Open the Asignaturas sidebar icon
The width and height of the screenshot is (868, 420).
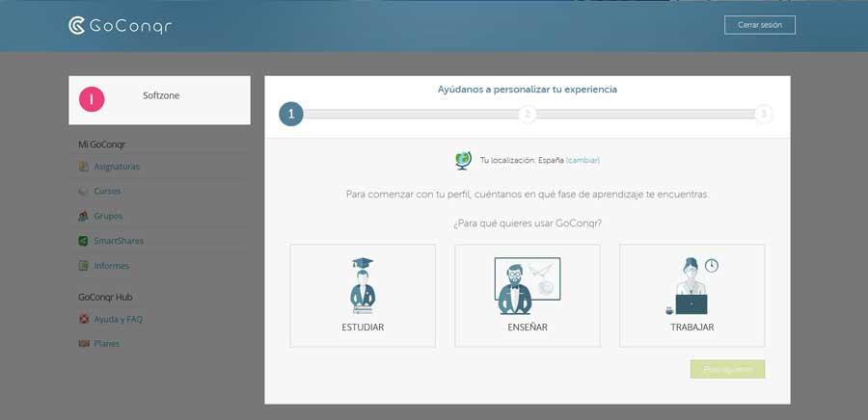point(84,167)
